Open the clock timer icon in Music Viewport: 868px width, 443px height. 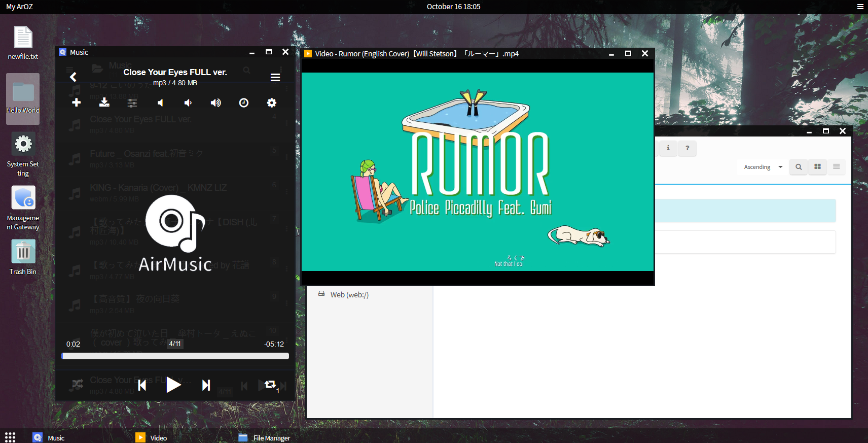[x=244, y=103]
